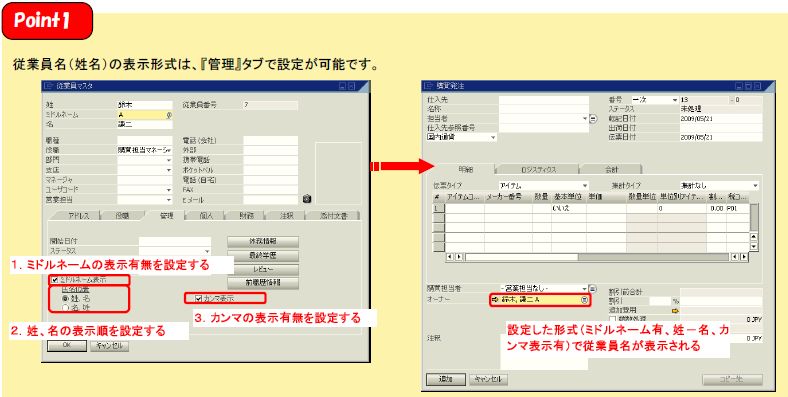This screenshot has height=397, width=788.
Task: Click the icon beside 購買担当者 dropdown
Action: 593,289
